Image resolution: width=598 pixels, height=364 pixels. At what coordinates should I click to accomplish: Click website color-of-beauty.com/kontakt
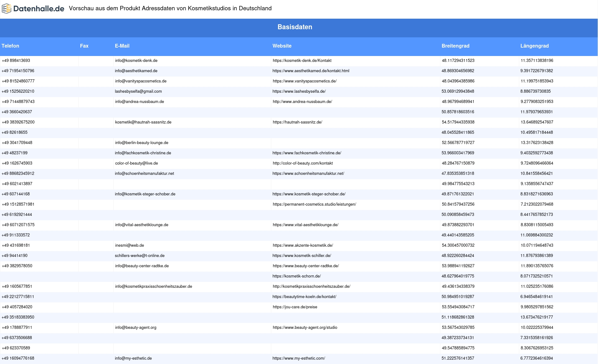tap(303, 163)
